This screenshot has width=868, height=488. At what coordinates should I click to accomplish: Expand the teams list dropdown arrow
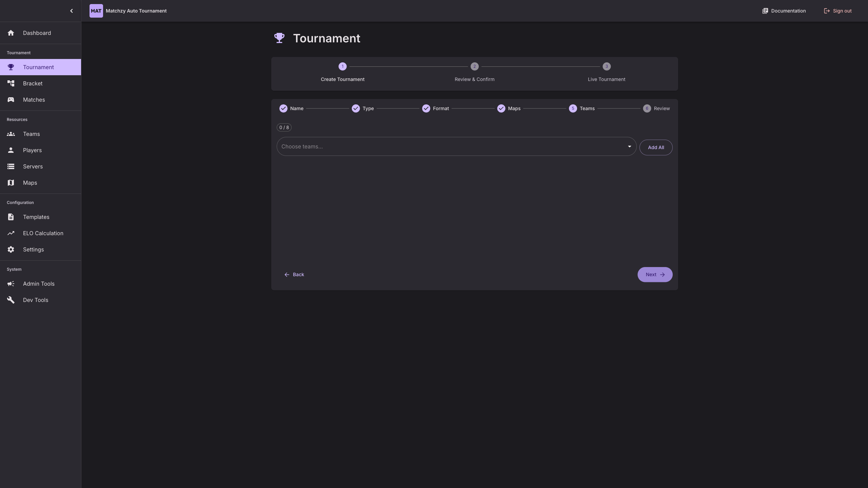[x=629, y=146]
